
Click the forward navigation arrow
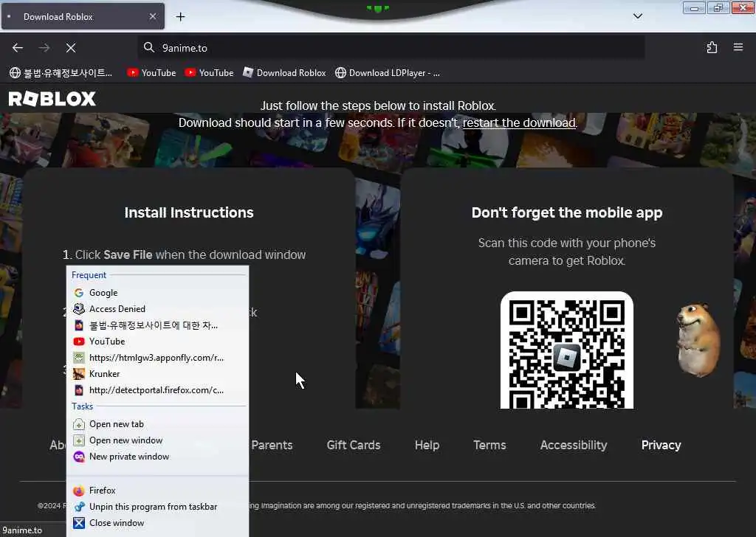[44, 48]
